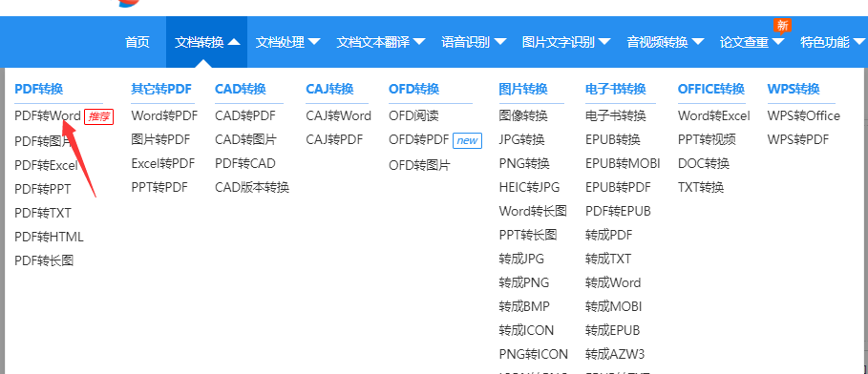Choose PDF转HTML conversion
868x374 pixels.
click(49, 237)
